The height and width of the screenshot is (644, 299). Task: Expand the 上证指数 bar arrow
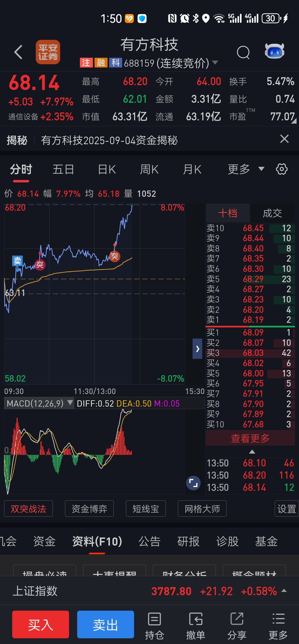point(284,591)
